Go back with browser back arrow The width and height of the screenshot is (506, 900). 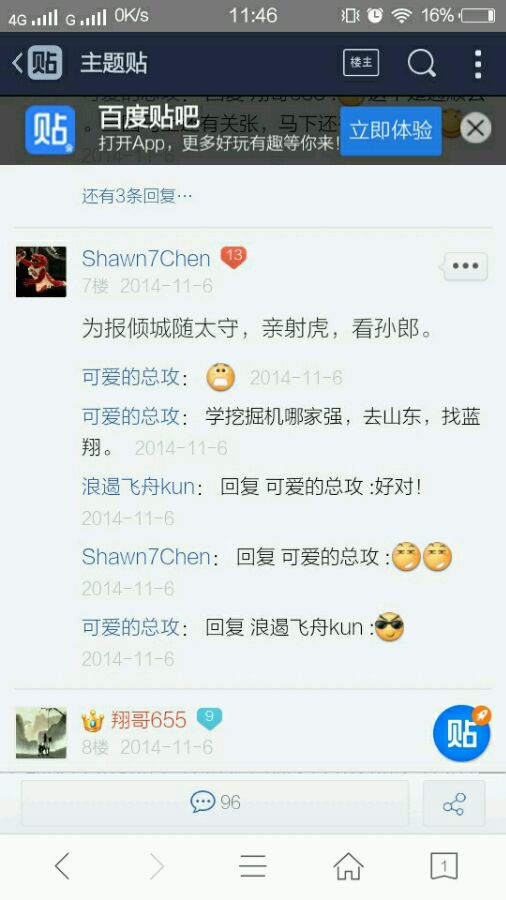[x=63, y=866]
